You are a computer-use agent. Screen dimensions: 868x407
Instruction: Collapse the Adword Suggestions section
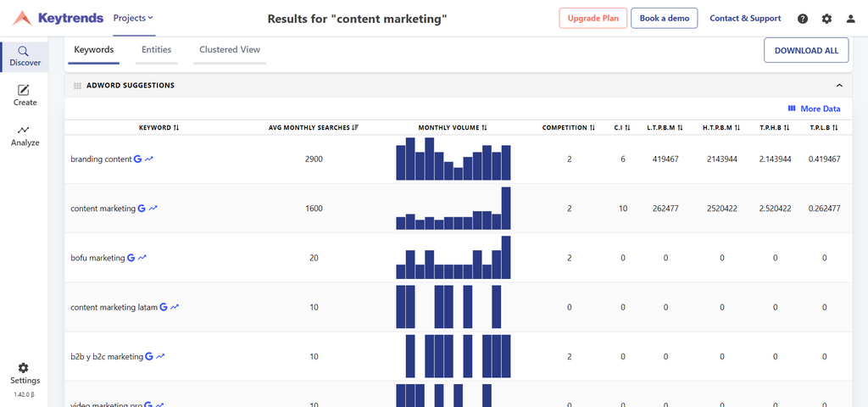pyautogui.click(x=839, y=86)
